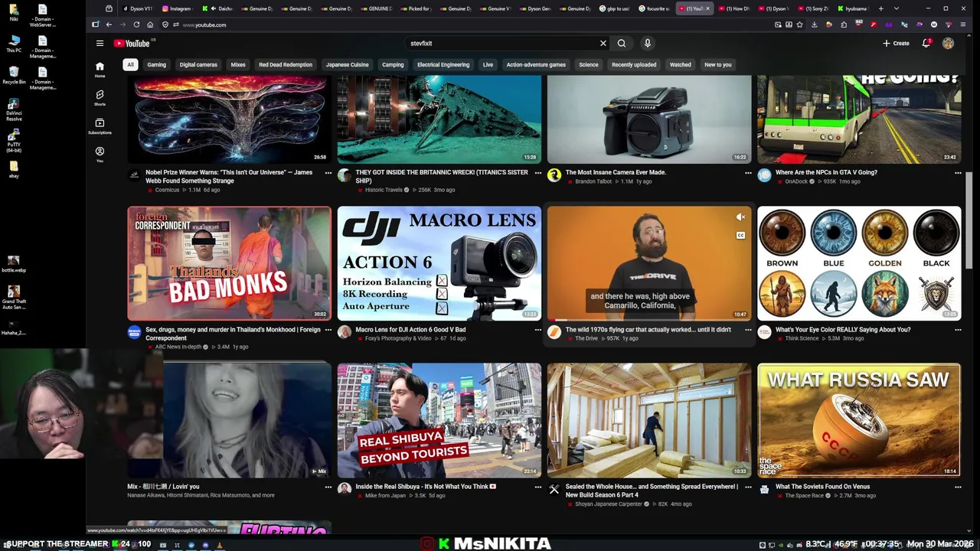
Task: Click the browser back arrow
Action: pos(109,24)
